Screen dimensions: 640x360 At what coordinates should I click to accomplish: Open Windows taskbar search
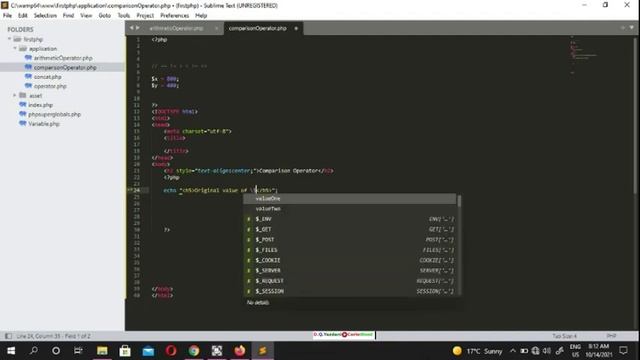pos(34,351)
